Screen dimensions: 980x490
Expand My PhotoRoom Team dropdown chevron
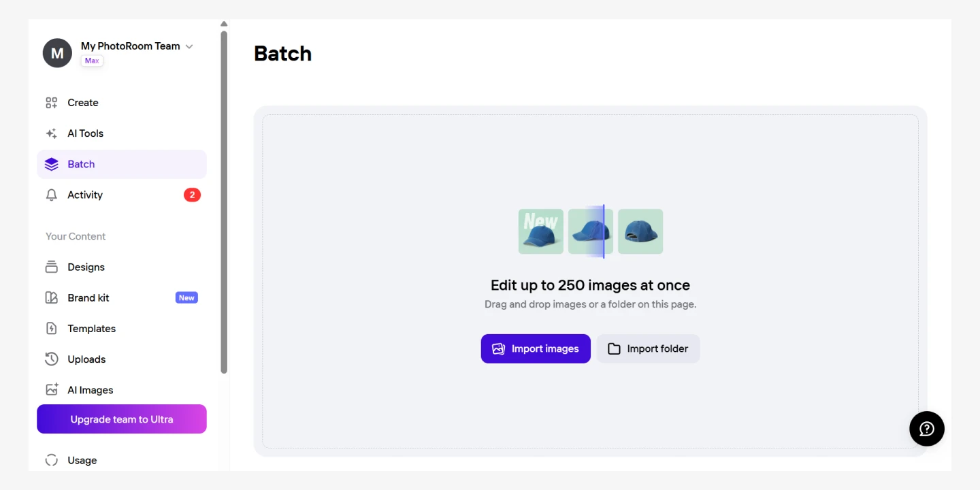189,46
